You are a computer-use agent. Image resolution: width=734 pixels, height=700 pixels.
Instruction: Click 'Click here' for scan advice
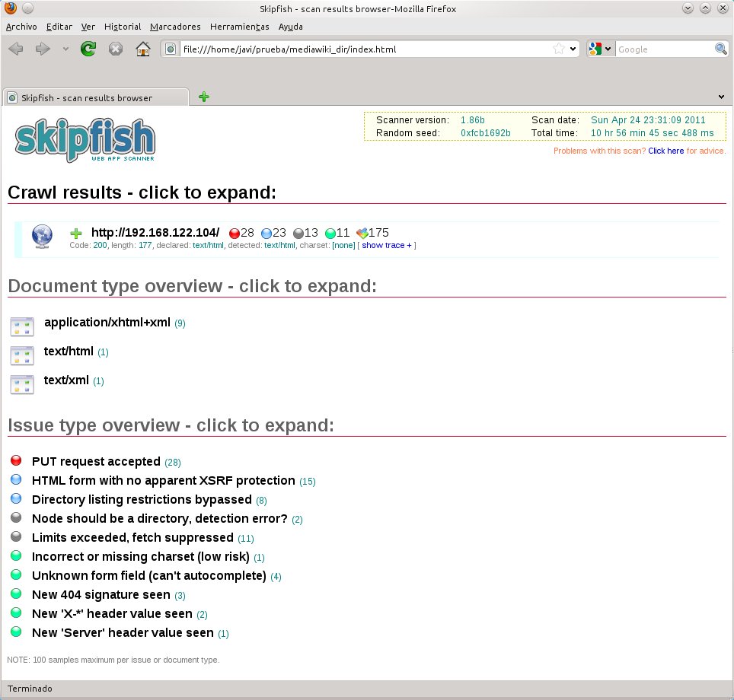point(666,151)
